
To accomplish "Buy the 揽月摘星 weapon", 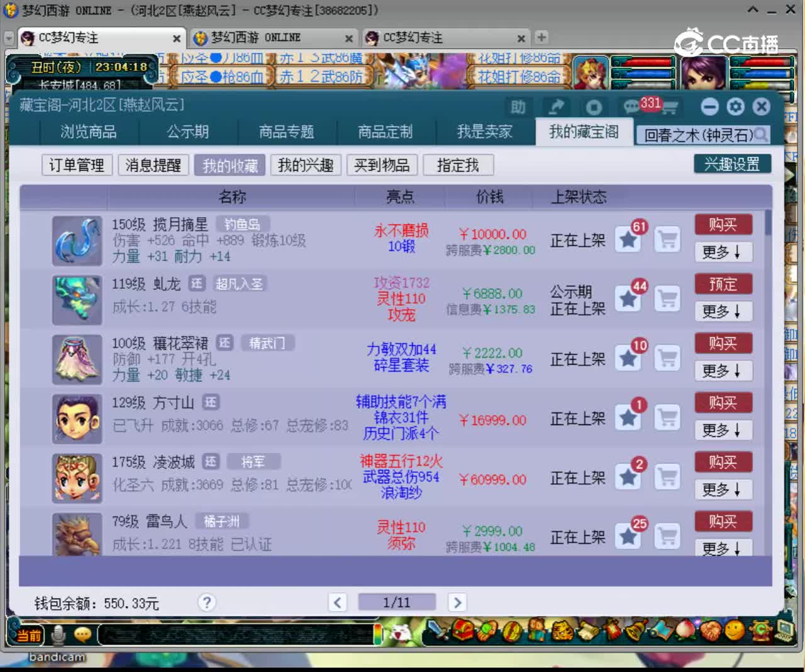I will point(723,225).
